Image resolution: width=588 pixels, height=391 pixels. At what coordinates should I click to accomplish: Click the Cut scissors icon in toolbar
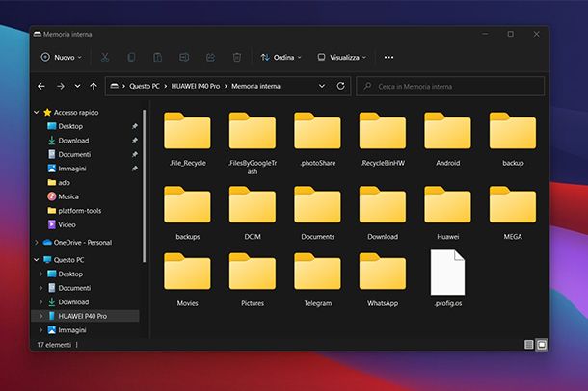tap(105, 58)
